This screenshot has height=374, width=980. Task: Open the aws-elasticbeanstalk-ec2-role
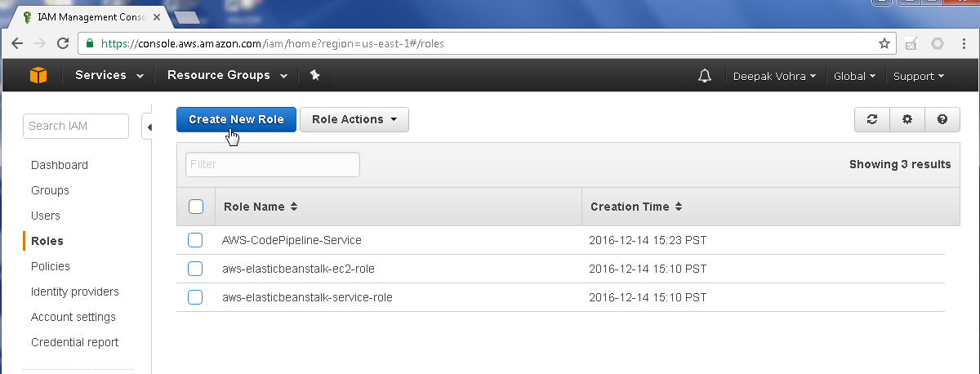click(298, 269)
